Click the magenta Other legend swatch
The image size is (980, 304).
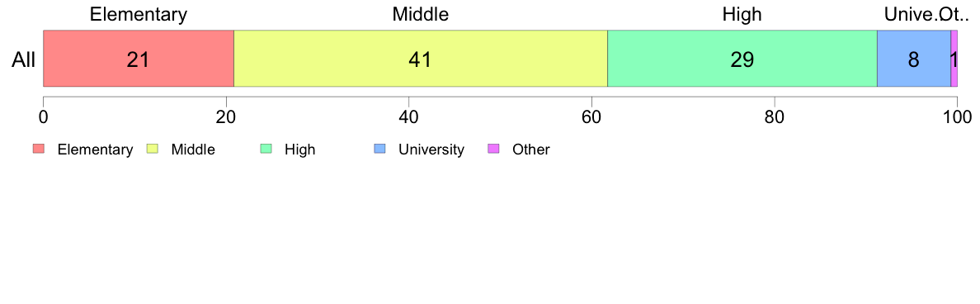[494, 149]
